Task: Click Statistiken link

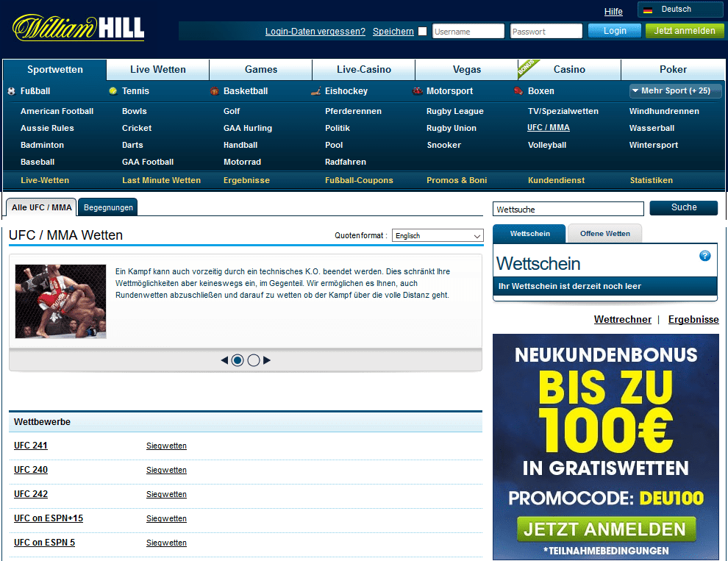Action: pos(651,180)
